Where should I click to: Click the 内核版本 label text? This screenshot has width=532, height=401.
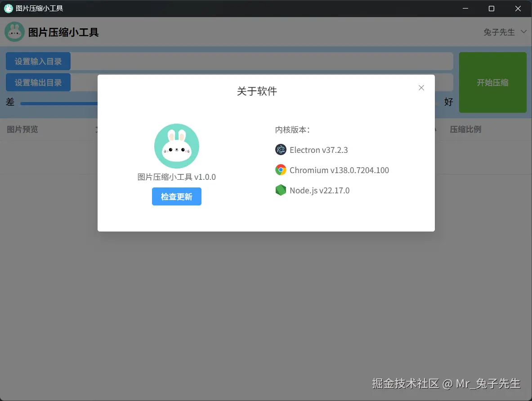point(293,129)
